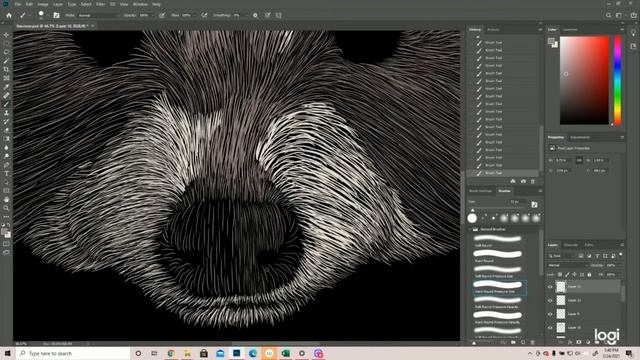The height and width of the screenshot is (360, 640).
Task: Open the Learn lightbulb panel icon
Action: click(633, 33)
